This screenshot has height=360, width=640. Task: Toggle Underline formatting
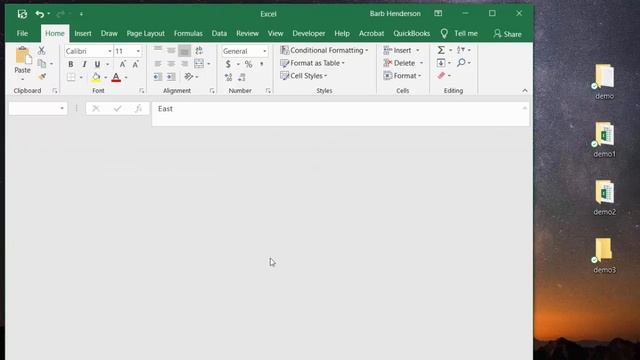click(x=97, y=64)
